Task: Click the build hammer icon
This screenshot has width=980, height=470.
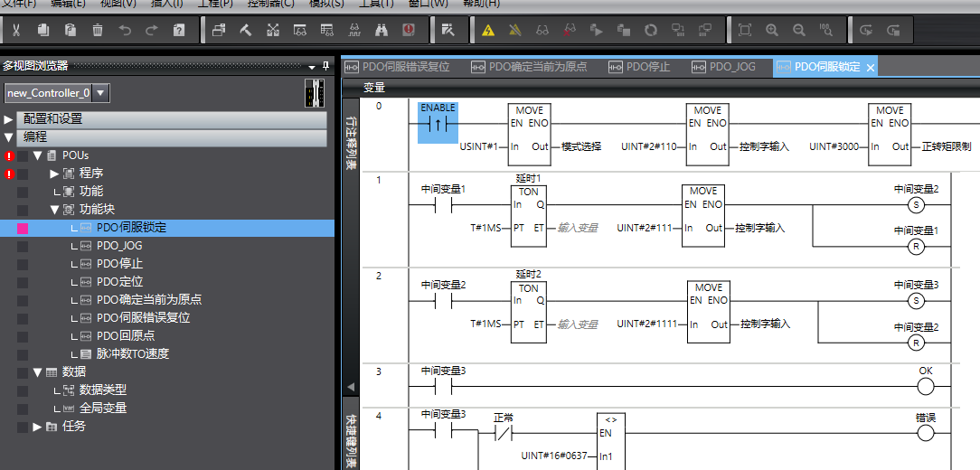Action: tap(246, 31)
